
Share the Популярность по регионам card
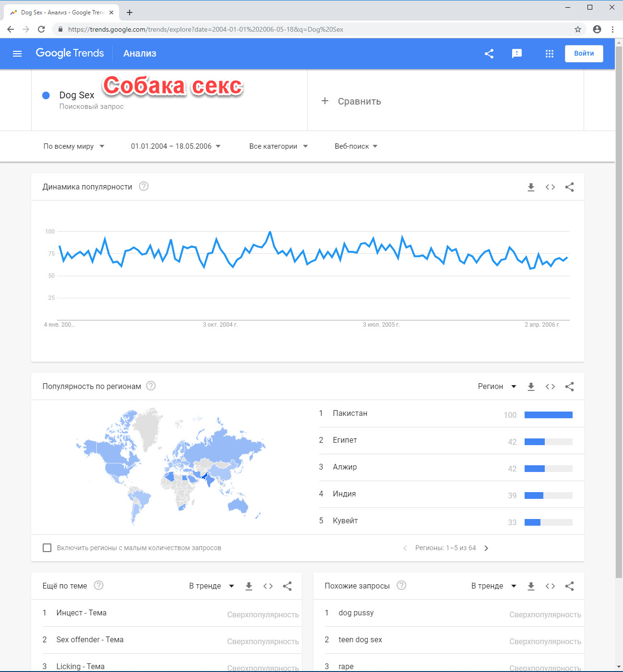(x=569, y=387)
